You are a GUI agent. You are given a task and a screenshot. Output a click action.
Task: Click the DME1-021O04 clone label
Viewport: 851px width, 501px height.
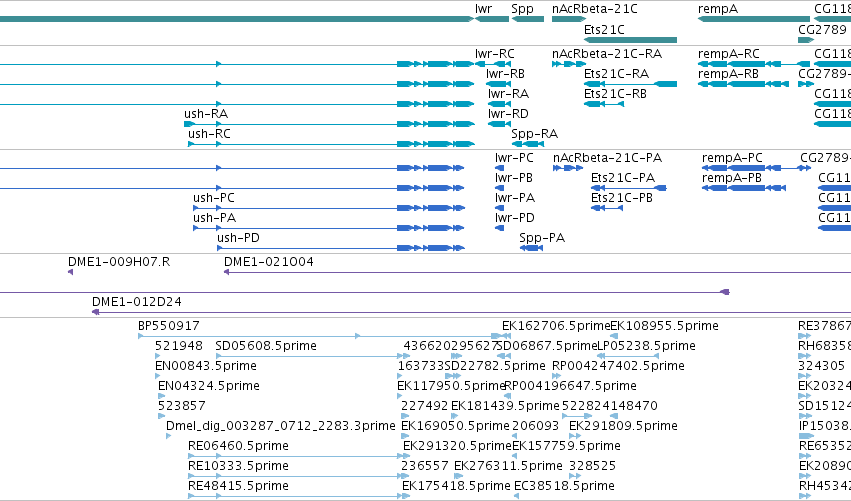(269, 262)
